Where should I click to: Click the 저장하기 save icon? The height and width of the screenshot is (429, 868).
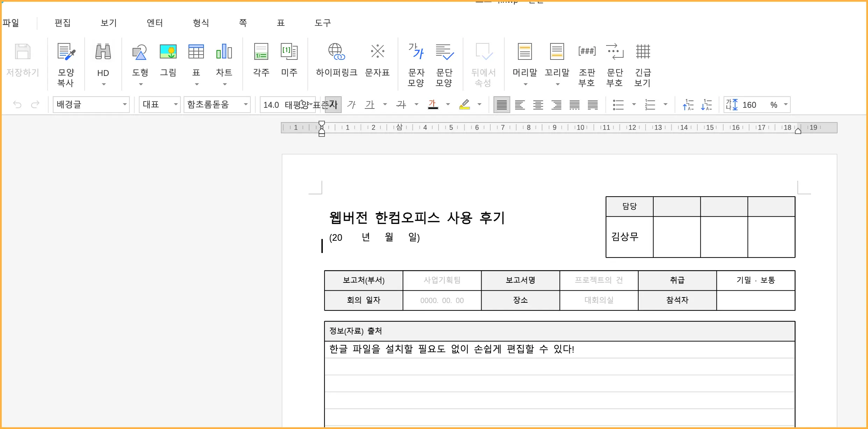click(x=22, y=63)
